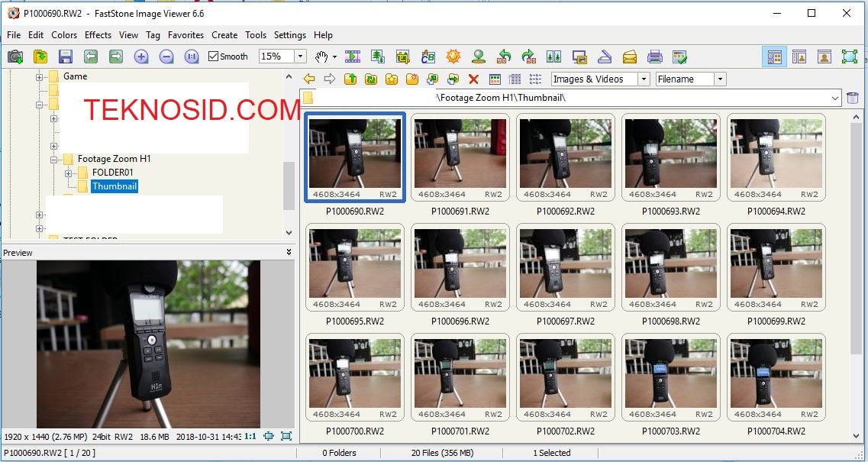The width and height of the screenshot is (868, 462).
Task: Open the Clone and Heal stamp tool
Action: click(x=479, y=57)
